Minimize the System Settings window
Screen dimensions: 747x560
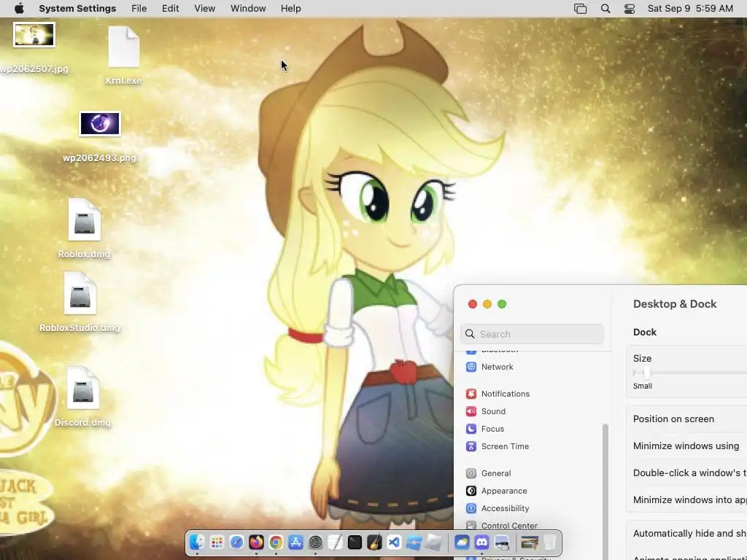pos(487,304)
